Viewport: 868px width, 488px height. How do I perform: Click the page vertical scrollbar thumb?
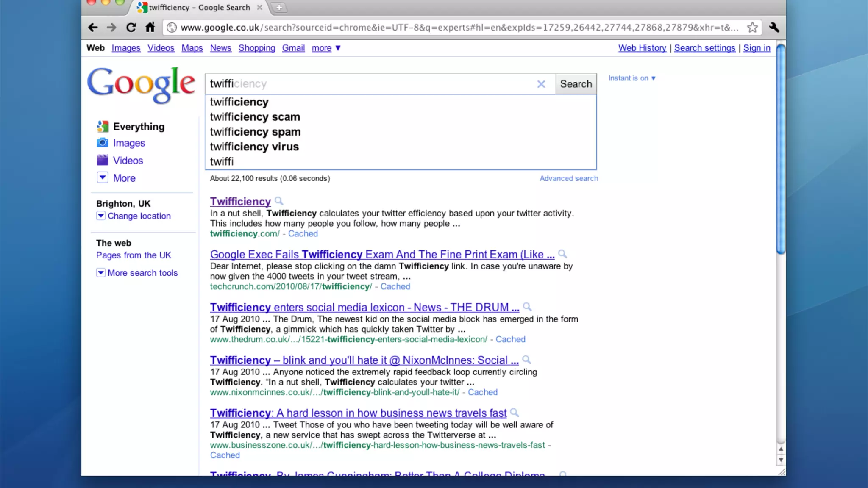pyautogui.click(x=781, y=148)
